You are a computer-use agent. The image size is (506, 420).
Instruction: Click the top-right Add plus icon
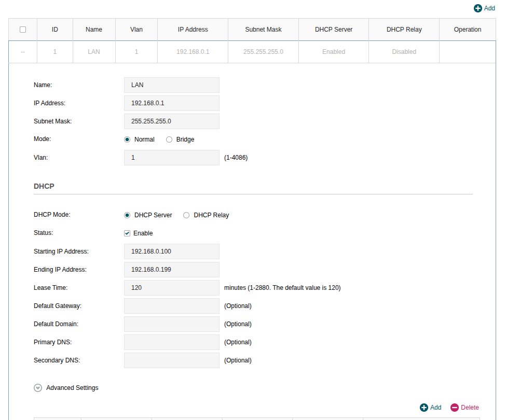pyautogui.click(x=477, y=8)
